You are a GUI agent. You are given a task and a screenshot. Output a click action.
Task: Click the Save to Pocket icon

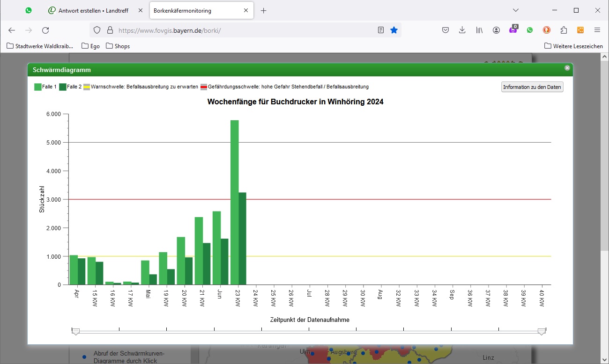point(446,30)
